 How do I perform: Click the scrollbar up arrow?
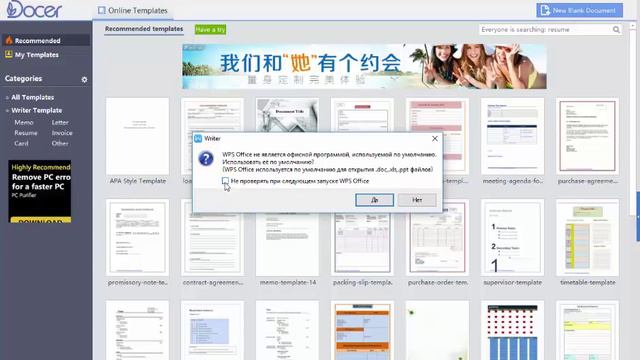(x=633, y=25)
